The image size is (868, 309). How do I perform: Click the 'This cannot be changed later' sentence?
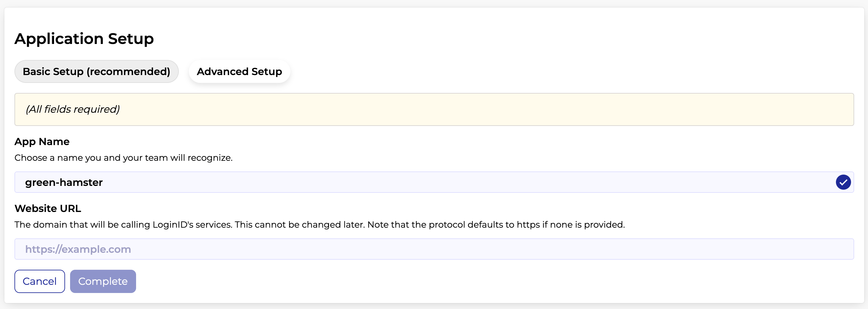point(300,225)
